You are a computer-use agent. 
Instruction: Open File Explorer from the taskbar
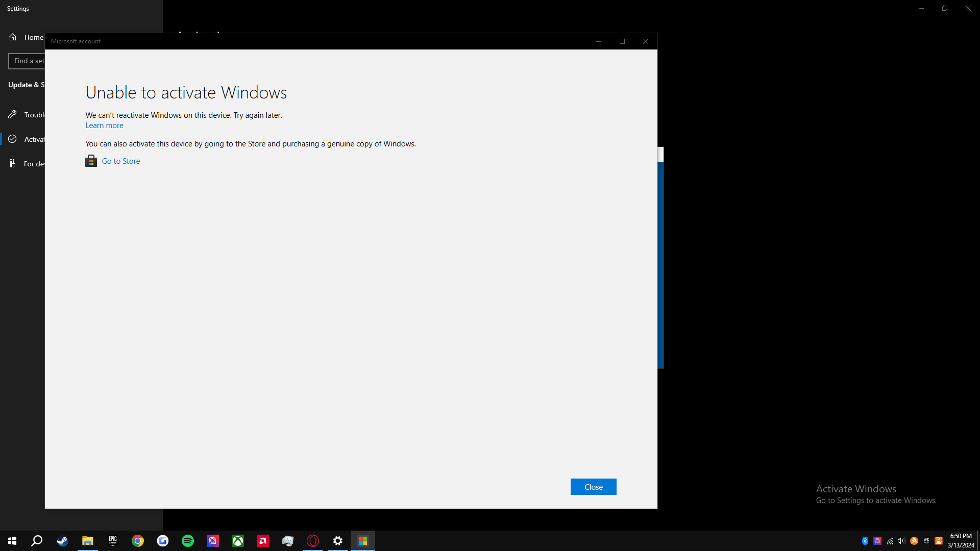(x=87, y=541)
